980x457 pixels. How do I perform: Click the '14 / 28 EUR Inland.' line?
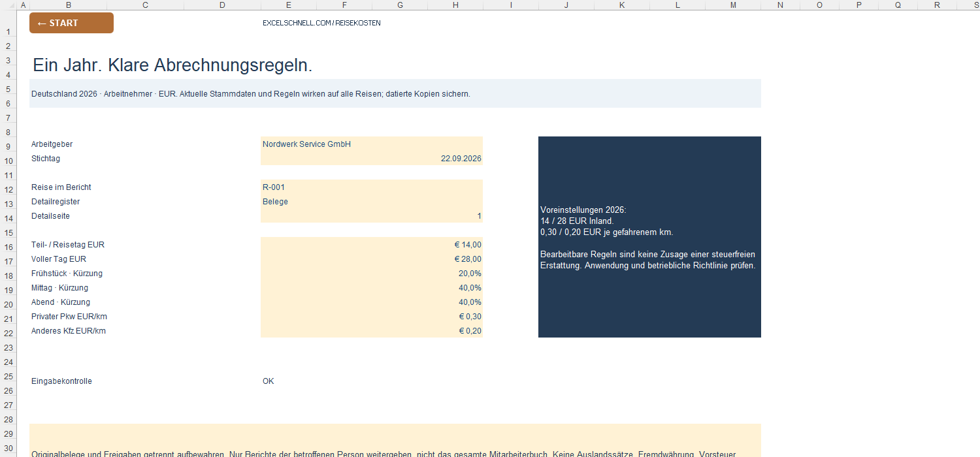click(577, 221)
